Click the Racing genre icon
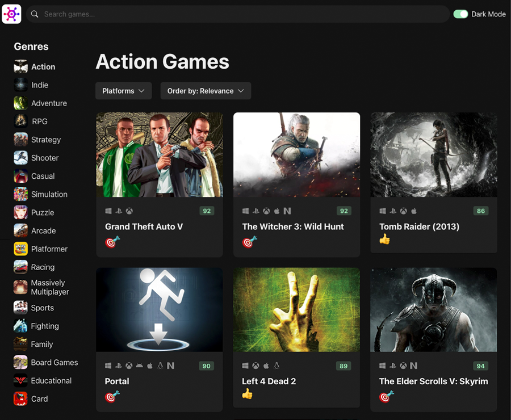This screenshot has height=420, width=511. 20,267
